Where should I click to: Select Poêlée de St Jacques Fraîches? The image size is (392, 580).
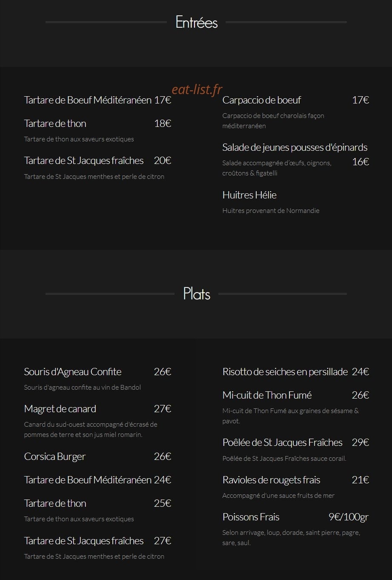[282, 442]
